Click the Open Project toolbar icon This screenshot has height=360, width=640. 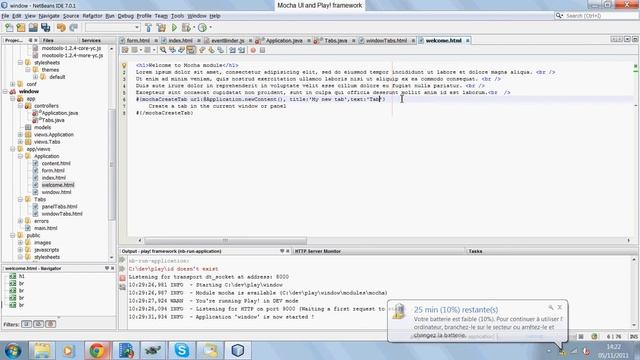coord(33,28)
